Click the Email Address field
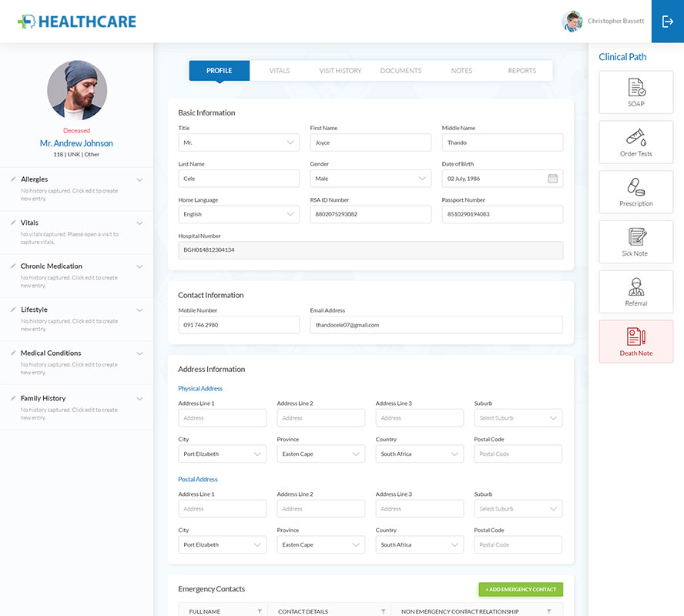Viewport: 684px width, 616px height. click(x=436, y=325)
